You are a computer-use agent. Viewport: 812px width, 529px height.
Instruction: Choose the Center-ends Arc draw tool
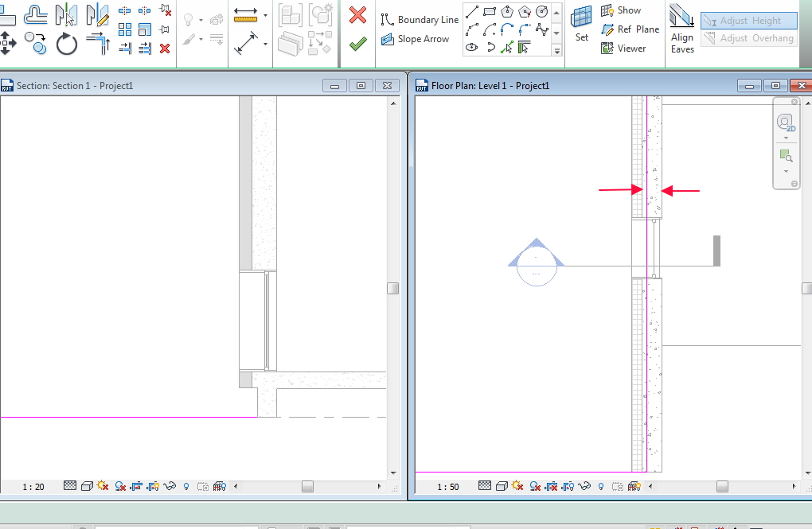490,29
